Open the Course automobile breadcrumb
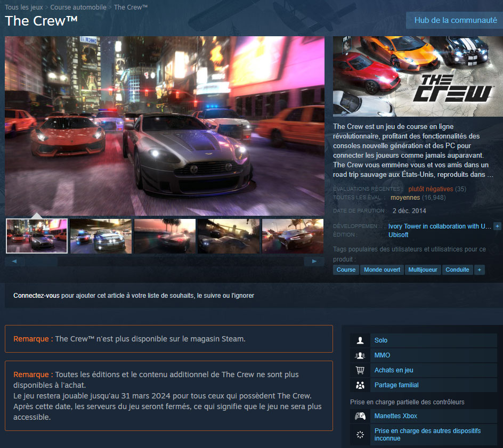 click(x=78, y=7)
